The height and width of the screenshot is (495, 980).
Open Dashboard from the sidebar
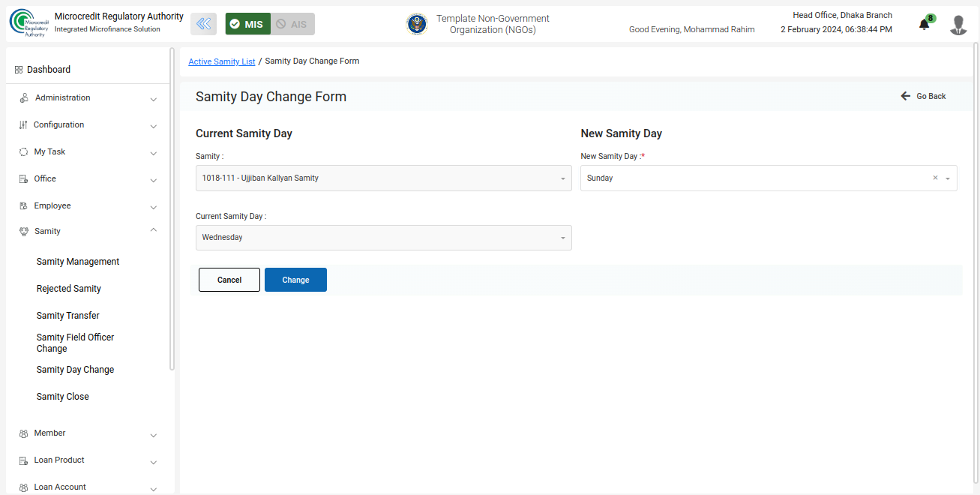point(49,70)
